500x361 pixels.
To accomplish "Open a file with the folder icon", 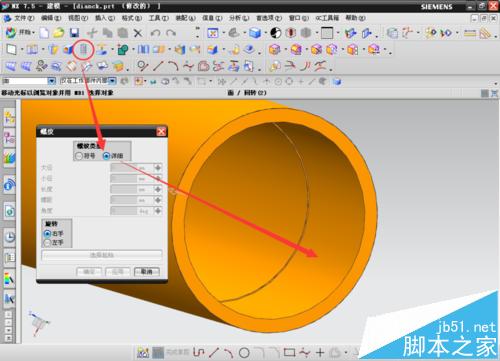I will point(59,33).
